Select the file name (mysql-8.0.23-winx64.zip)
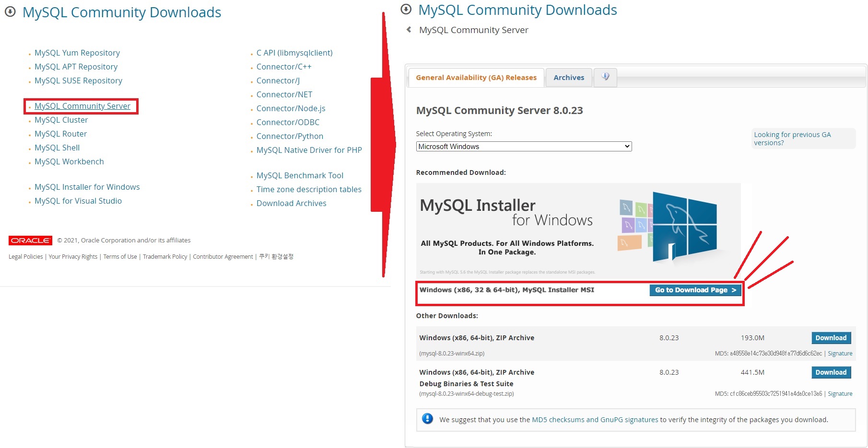 click(x=452, y=354)
